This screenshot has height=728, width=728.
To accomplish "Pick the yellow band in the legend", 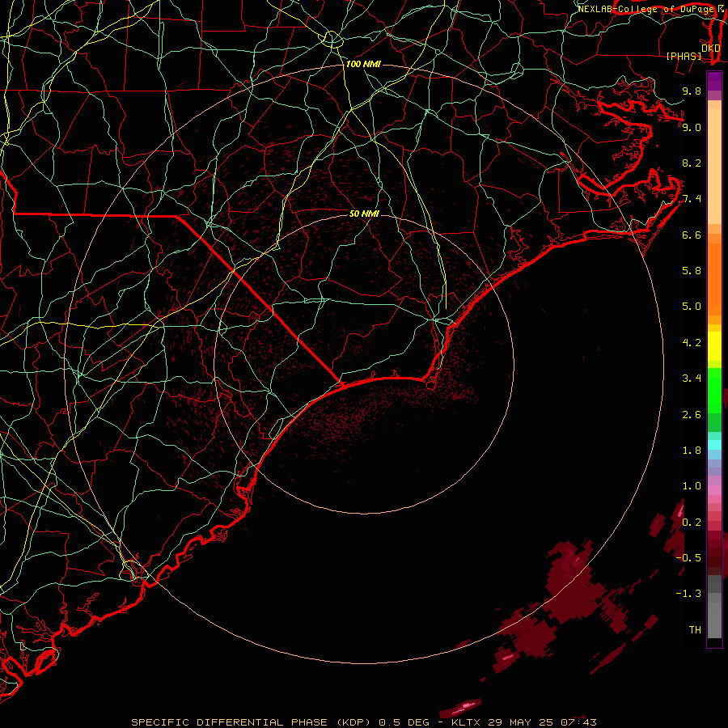I will [714, 346].
